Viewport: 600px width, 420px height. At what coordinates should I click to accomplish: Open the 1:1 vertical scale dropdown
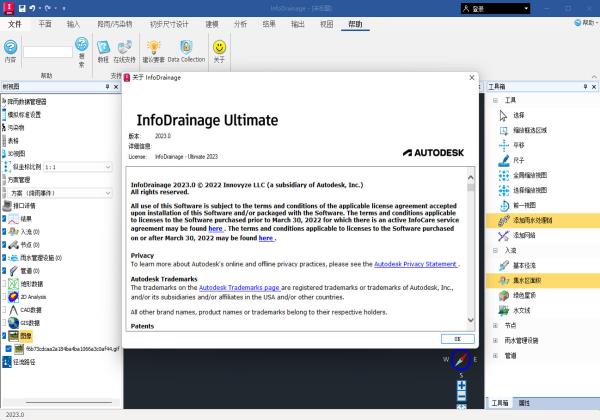[x=78, y=167]
